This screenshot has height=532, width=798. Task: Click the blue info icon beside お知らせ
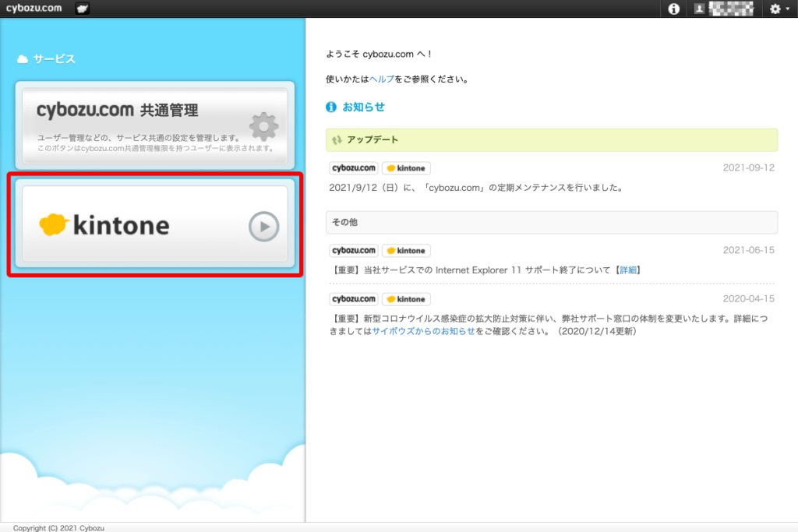coord(330,107)
